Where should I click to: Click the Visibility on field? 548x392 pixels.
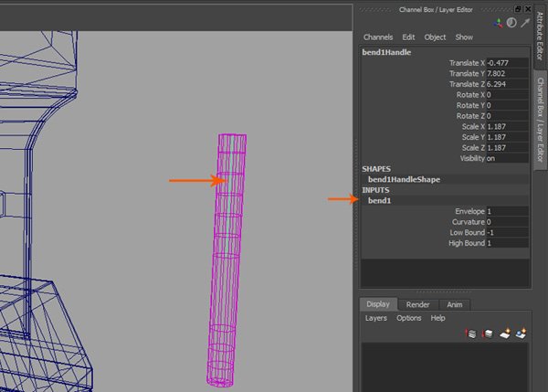507,158
